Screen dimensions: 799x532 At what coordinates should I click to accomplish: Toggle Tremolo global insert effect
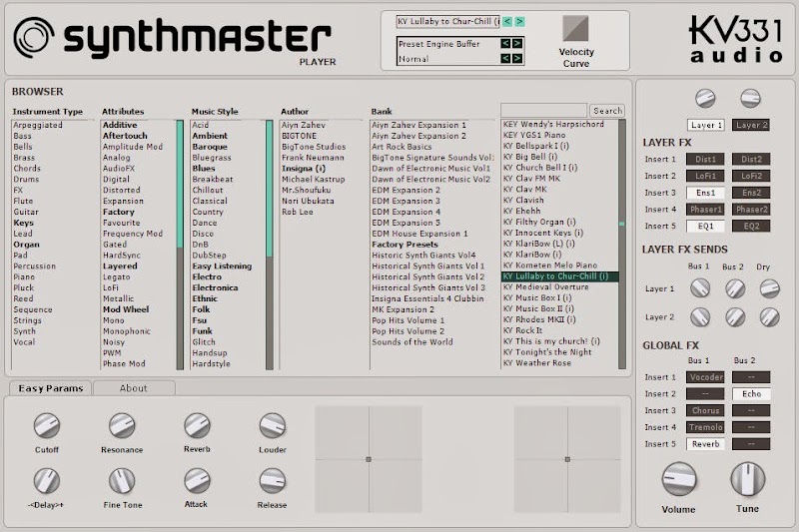tap(705, 427)
